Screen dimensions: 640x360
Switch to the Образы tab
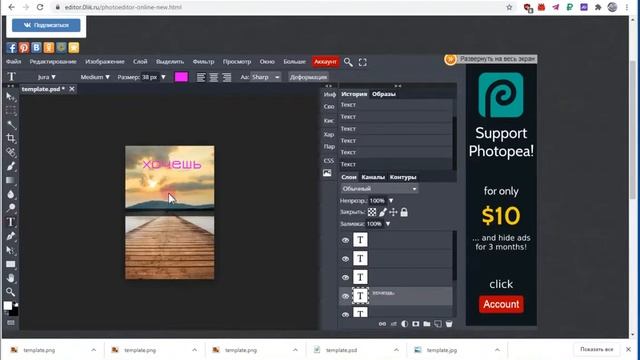pyautogui.click(x=384, y=94)
